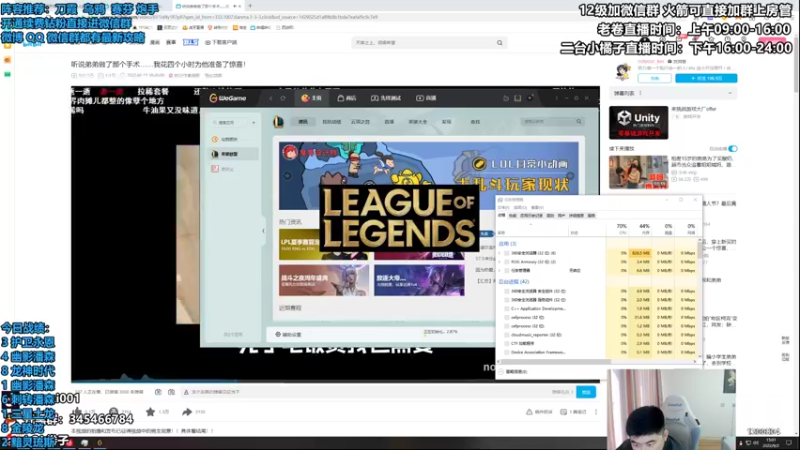Click the download progress bar in WeGame
Image resolution: width=800 pixels, height=450 pixels.
click(x=440, y=335)
